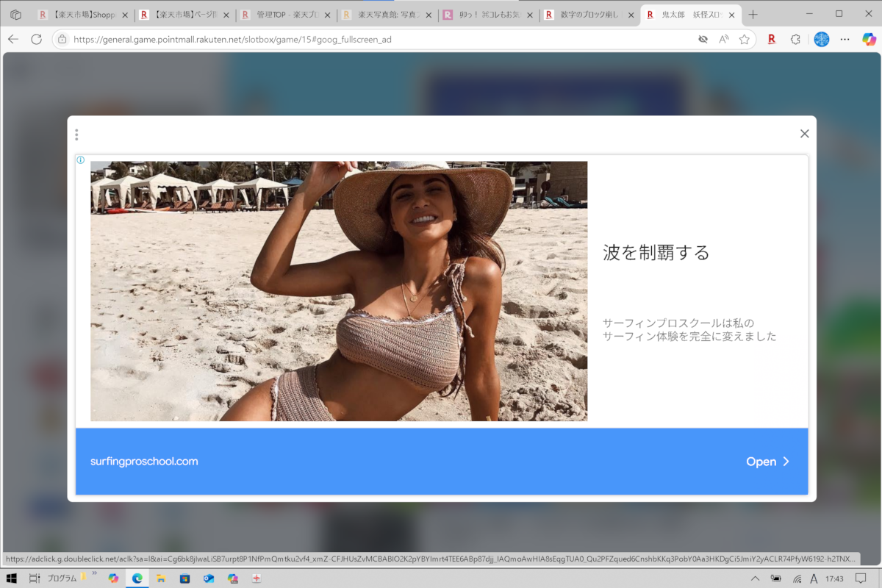Open the Read Aloud feature

pyautogui.click(x=723, y=40)
